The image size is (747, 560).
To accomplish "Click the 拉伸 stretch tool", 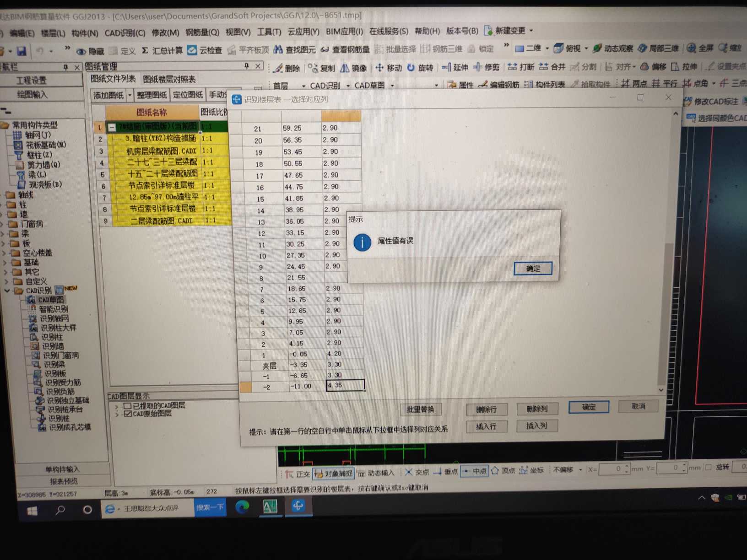I will [x=684, y=67].
